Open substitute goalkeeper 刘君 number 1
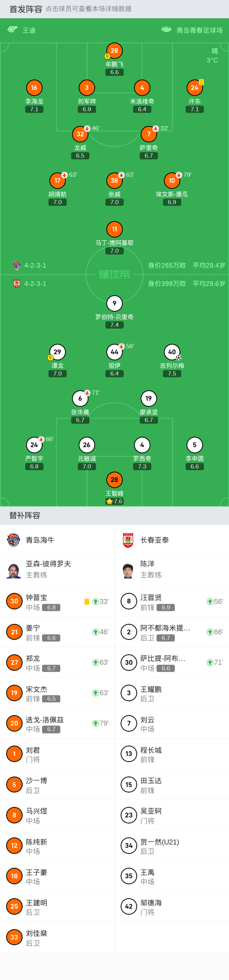 [x=57, y=754]
